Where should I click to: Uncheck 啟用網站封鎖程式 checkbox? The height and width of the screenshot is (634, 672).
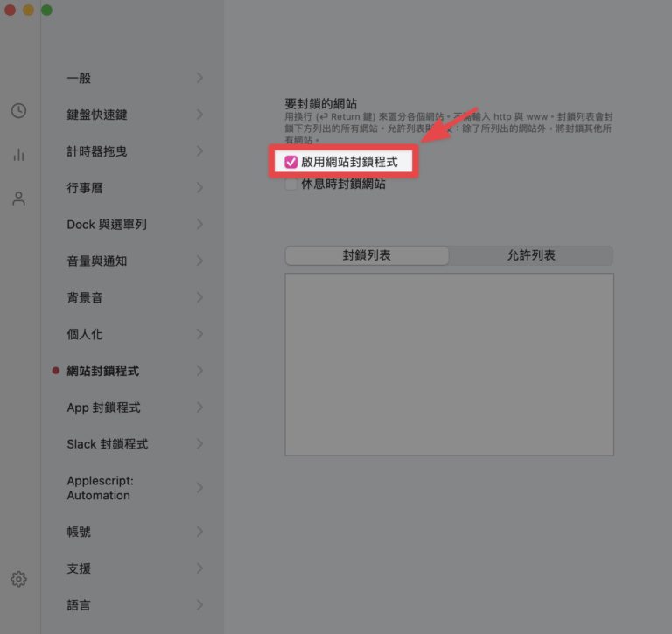tap(291, 162)
